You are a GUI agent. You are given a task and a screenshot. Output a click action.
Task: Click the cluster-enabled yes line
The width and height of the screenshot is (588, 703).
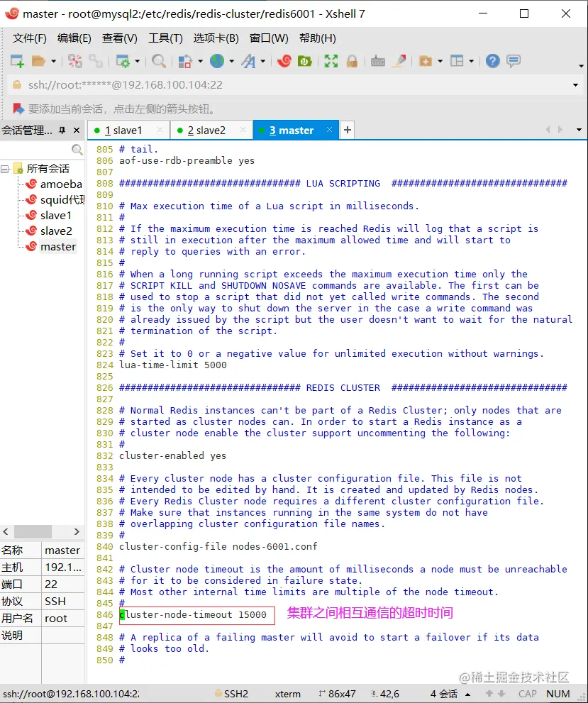[x=172, y=456]
